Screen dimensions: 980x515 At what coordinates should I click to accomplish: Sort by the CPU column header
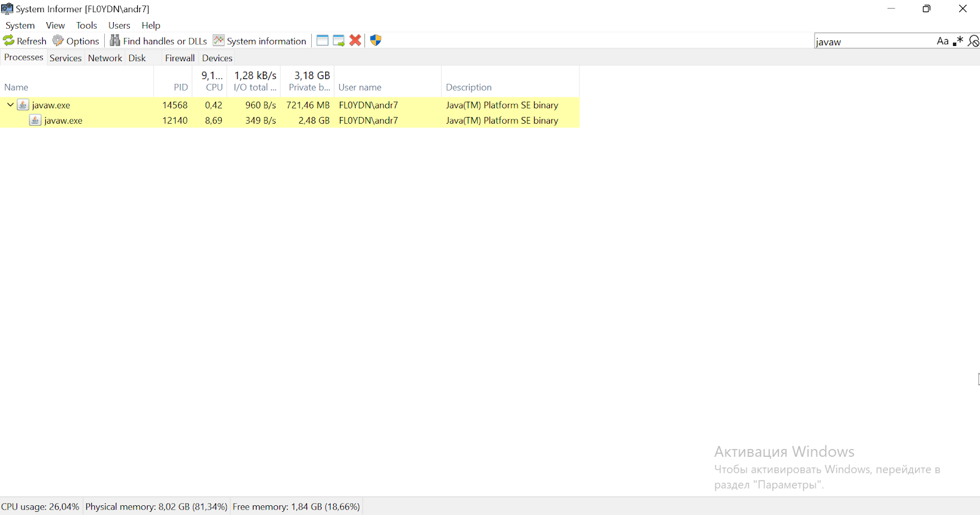pos(209,81)
